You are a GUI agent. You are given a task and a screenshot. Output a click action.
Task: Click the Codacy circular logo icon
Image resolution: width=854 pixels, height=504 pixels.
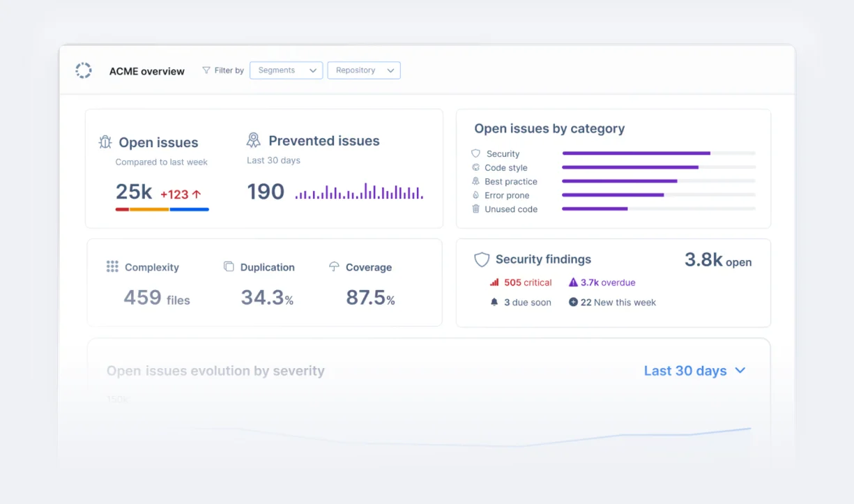coord(84,70)
